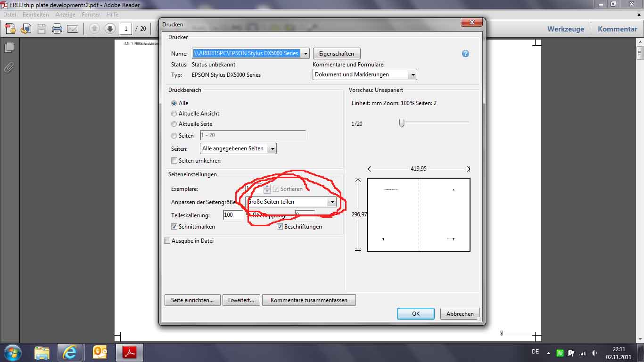Open the page thumbnails side panel
Screen dimensions: 644x362
(9, 48)
